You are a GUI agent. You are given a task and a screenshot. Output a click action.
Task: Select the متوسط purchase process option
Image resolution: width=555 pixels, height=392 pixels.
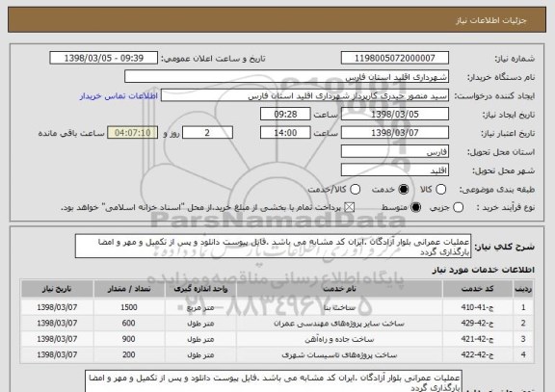(x=415, y=208)
